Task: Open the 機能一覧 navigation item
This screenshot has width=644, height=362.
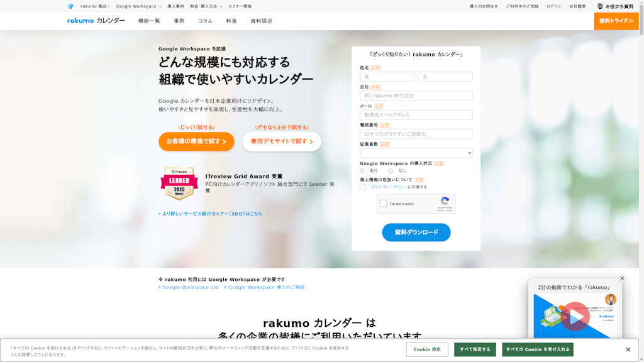Action: [x=149, y=20]
